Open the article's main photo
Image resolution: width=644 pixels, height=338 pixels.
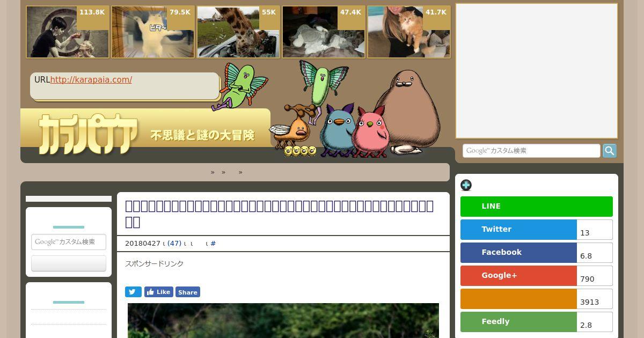(x=283, y=321)
